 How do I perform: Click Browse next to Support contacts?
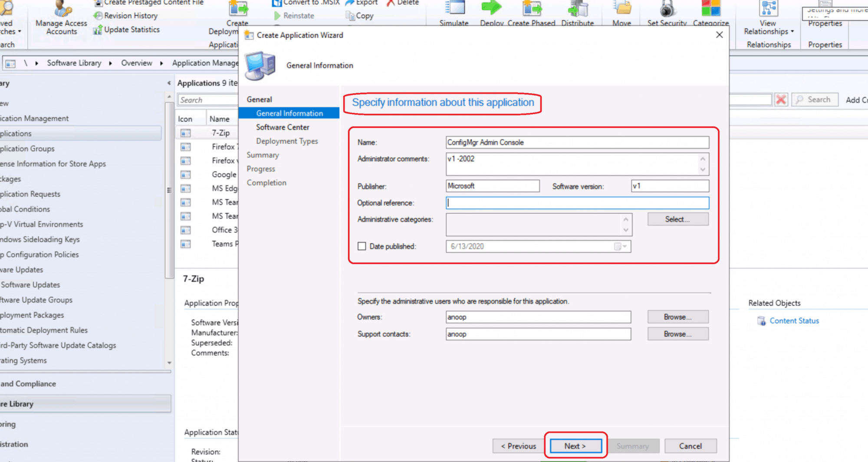click(x=677, y=334)
